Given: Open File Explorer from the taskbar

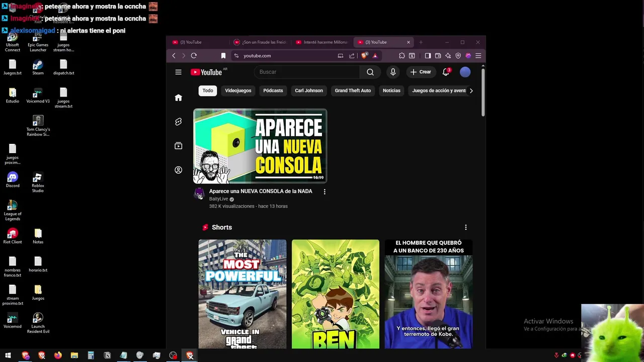Looking at the screenshot, I should 74,355.
